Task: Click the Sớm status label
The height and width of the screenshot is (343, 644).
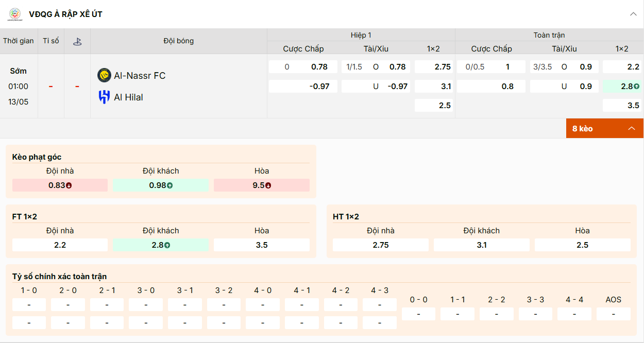Action: pyautogui.click(x=19, y=71)
